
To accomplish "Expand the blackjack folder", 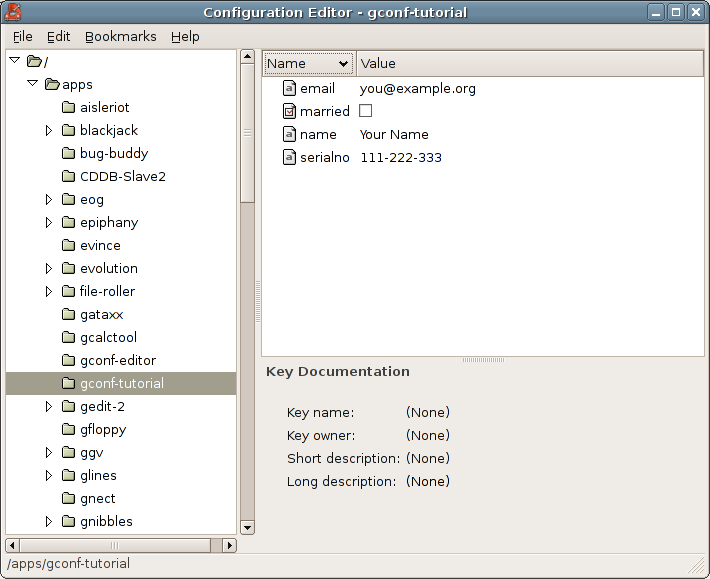I will (49, 130).
